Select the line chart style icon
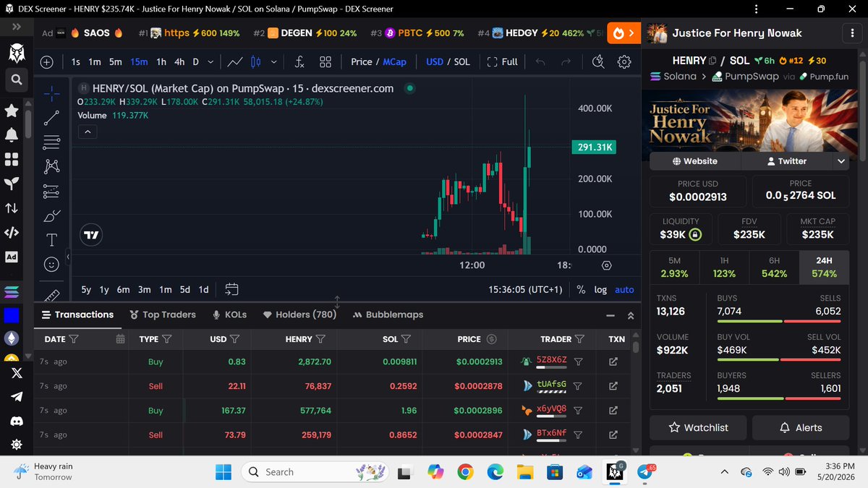Image resolution: width=868 pixels, height=488 pixels. (234, 61)
